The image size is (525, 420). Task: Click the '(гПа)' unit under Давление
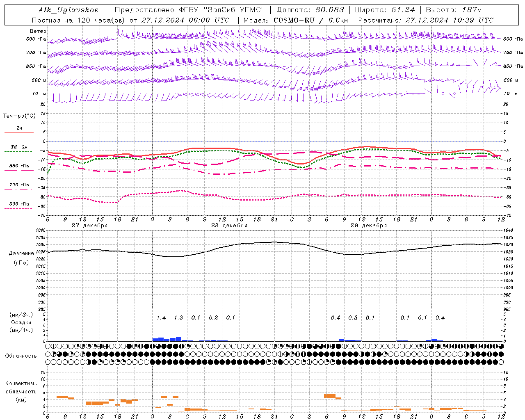coord(21,262)
